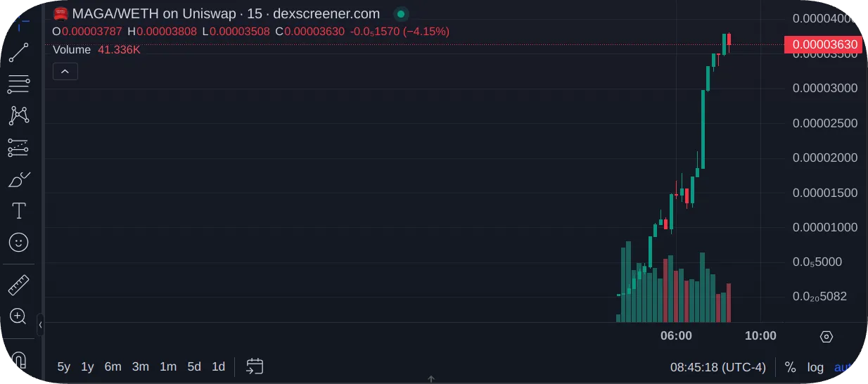The width and height of the screenshot is (868, 384).
Task: Collapse the indicator legend arrow
Action: 65,71
